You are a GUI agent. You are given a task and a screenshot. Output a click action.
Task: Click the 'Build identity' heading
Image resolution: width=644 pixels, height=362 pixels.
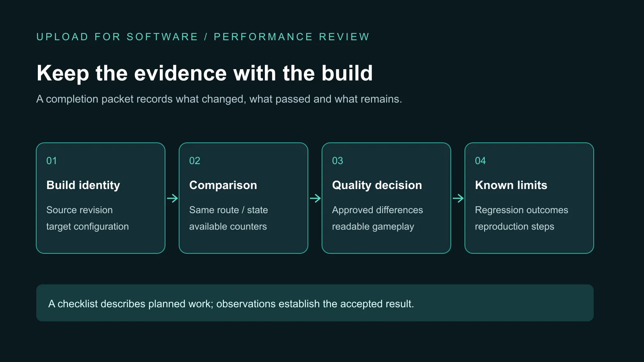83,185
